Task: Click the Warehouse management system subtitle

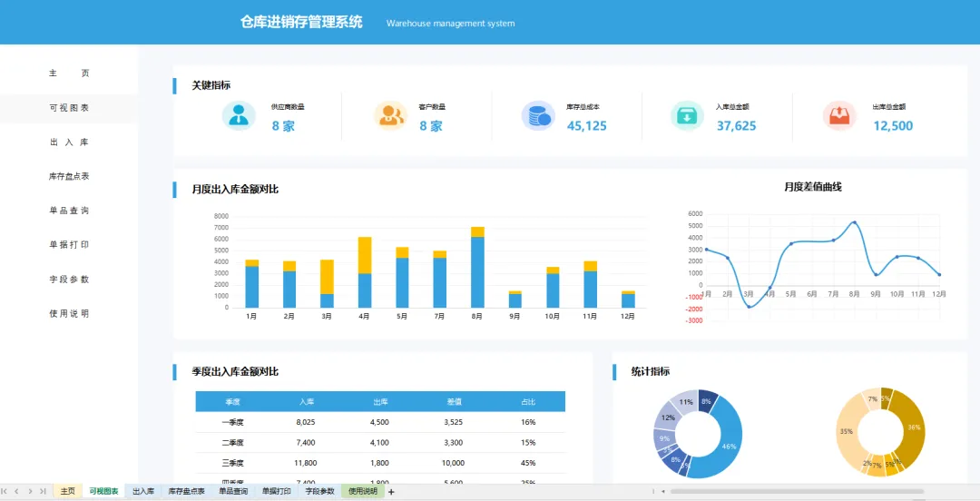Action: click(x=451, y=23)
